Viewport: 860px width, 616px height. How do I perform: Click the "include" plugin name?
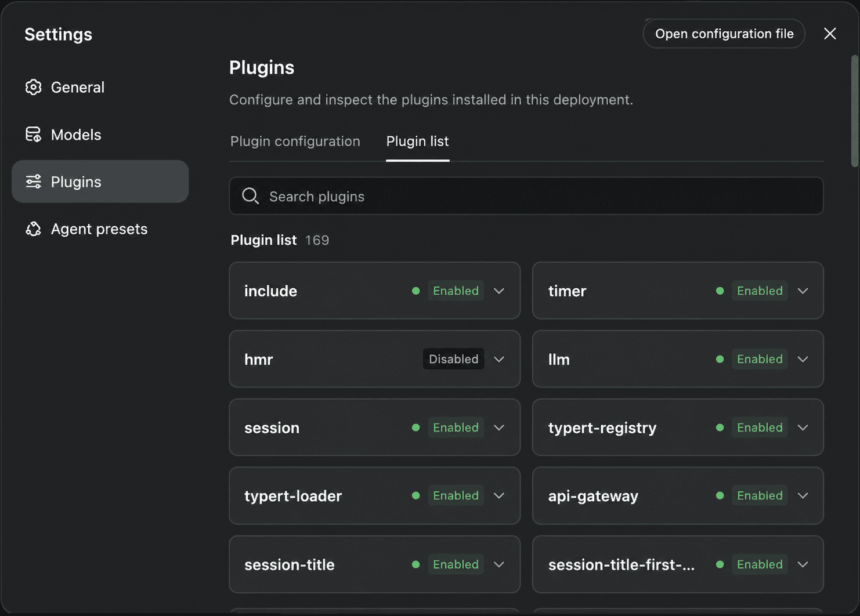point(270,291)
